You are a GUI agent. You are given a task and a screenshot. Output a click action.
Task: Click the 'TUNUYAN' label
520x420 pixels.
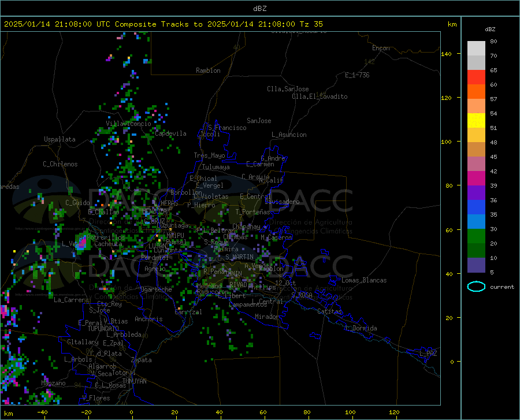tap(134, 381)
